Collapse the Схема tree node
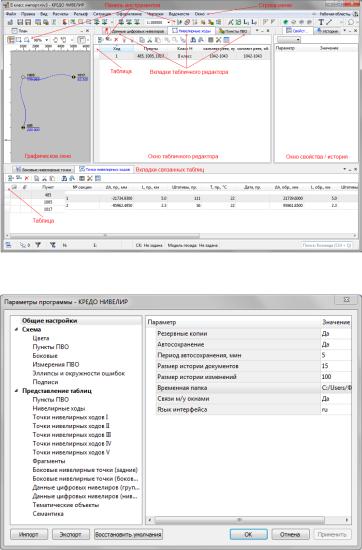This screenshot has width=362, height=550. tap(17, 329)
